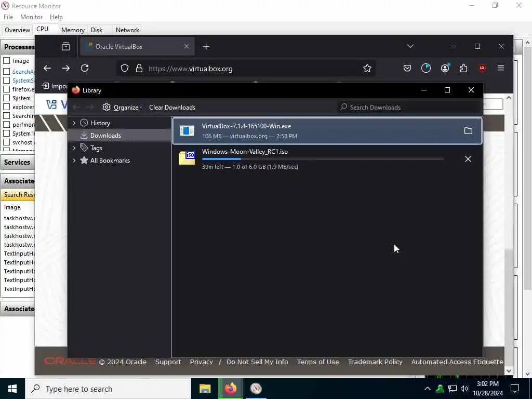Open File Explorer from taskbar
Viewport: 532px width, 399px height.
(205, 389)
